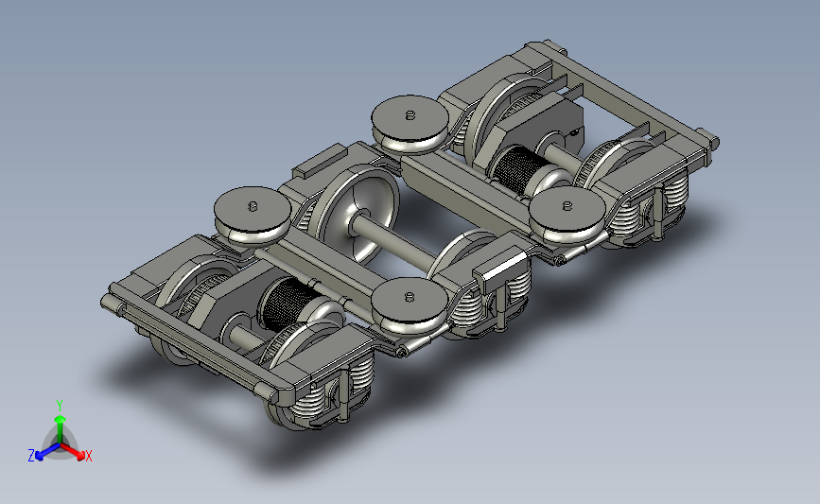Image resolution: width=820 pixels, height=504 pixels.
Task: Click the green Y axis arrow on triad
Action: point(61,427)
